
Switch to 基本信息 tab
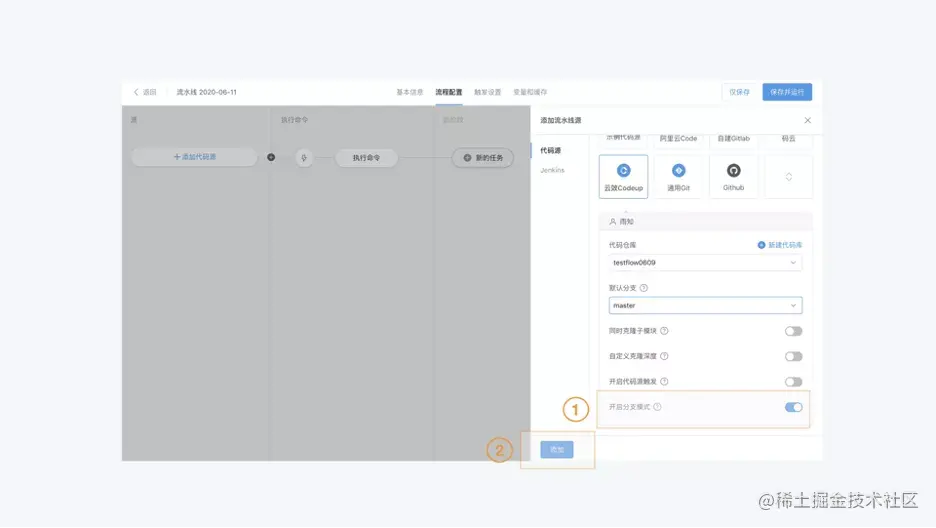click(x=410, y=92)
